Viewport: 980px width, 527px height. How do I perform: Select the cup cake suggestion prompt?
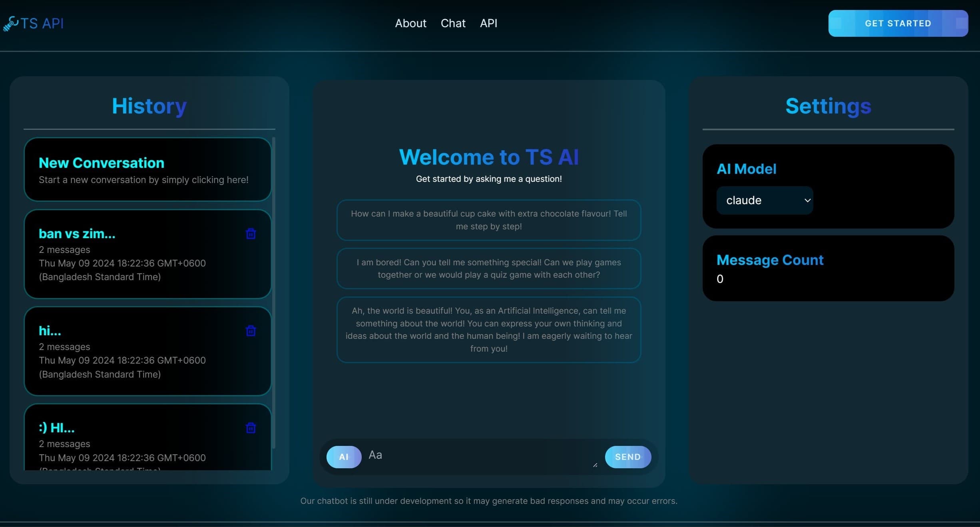click(489, 220)
